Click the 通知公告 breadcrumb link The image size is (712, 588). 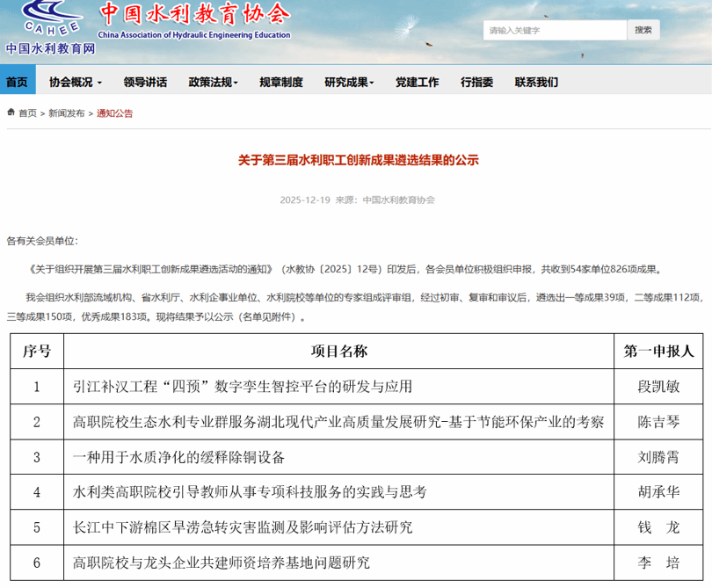coord(115,113)
